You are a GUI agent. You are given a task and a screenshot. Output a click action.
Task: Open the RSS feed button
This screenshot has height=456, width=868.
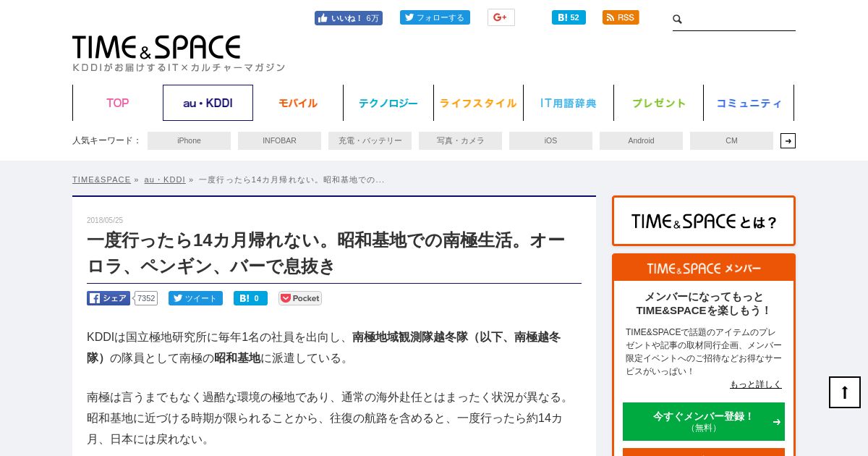(621, 17)
